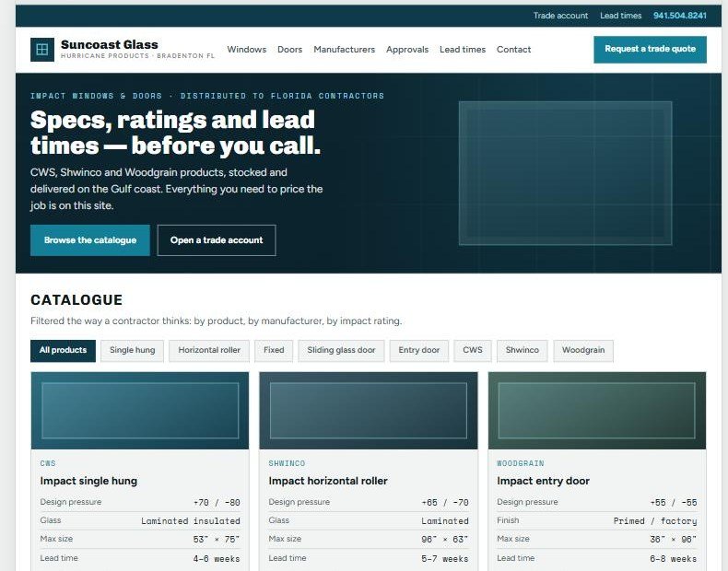728x571 pixels.
Task: Open the Trade account link in the top bar
Action: click(560, 16)
